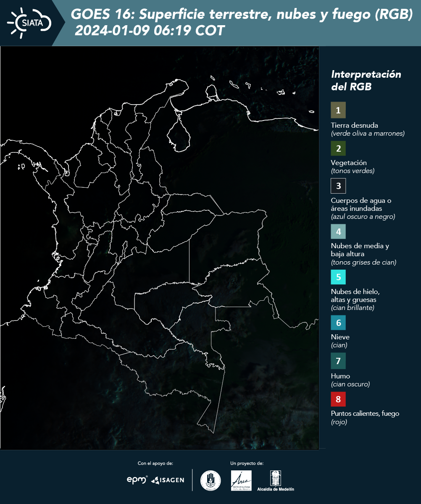Click the text tonos verdes
Screen dimensions: 421x504
(353, 171)
